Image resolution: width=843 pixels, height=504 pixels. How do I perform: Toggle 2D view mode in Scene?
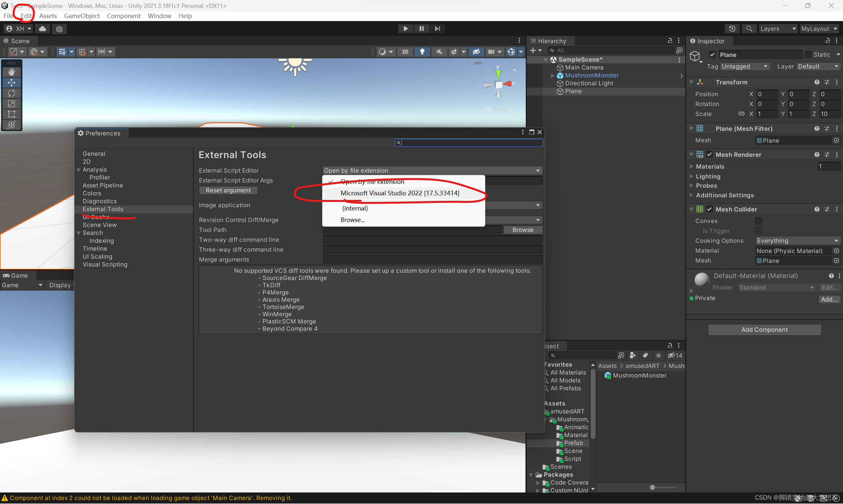pos(405,52)
